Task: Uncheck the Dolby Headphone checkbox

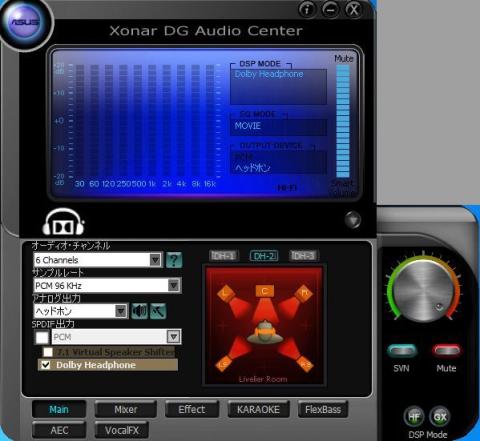Action: coord(45,365)
